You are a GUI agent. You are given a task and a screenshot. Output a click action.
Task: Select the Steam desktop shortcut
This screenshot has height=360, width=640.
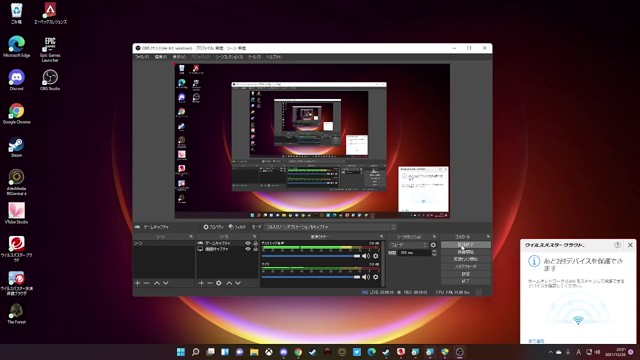point(16,147)
